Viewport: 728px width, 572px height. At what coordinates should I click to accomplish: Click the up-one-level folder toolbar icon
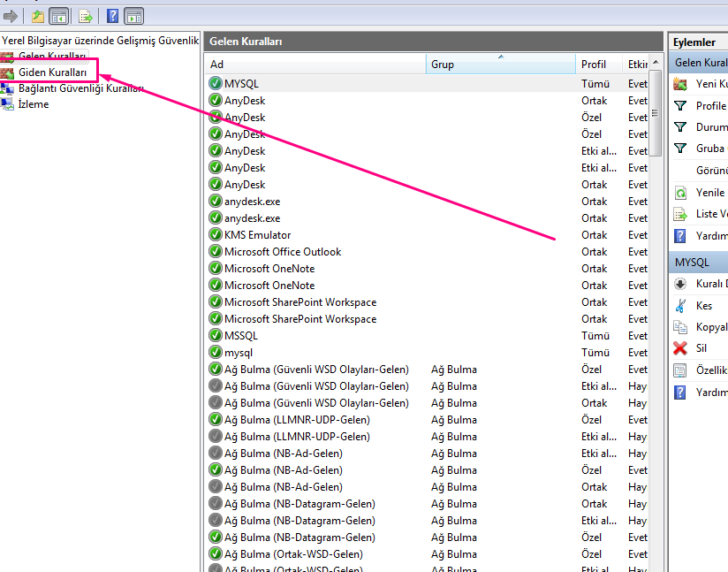(38, 16)
